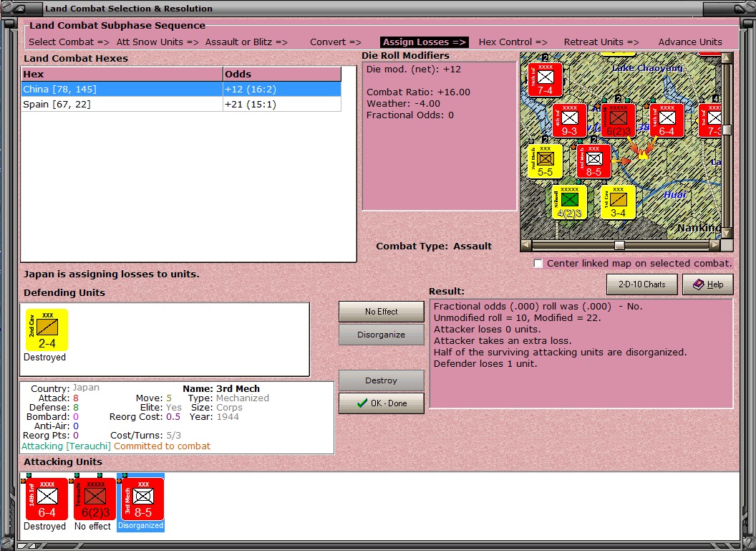
Task: Click the red 8-5 mech counter on map
Action: (594, 162)
